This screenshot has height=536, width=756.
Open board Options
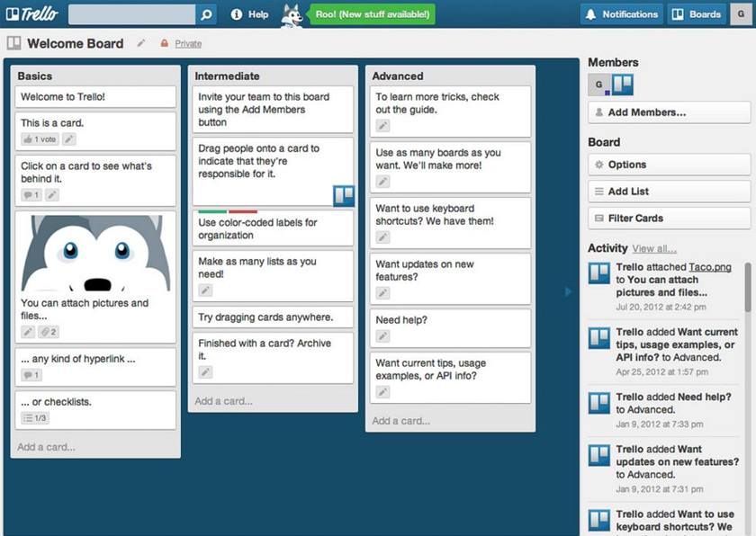(x=670, y=165)
